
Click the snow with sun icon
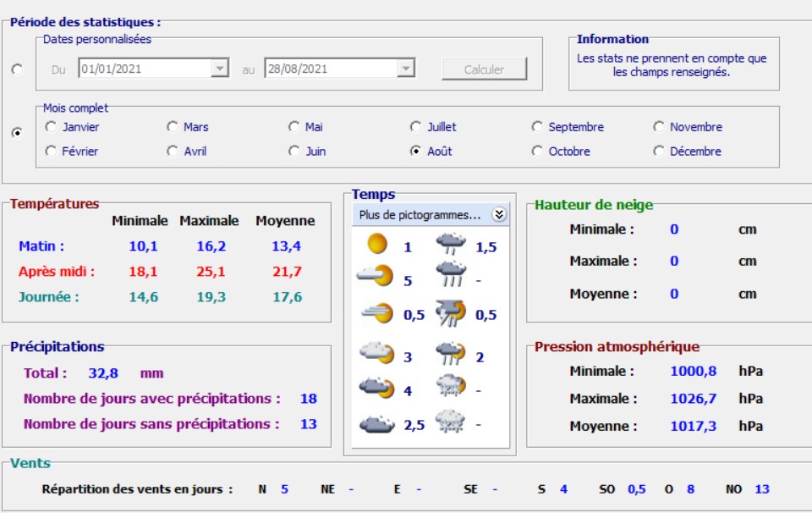450,388
